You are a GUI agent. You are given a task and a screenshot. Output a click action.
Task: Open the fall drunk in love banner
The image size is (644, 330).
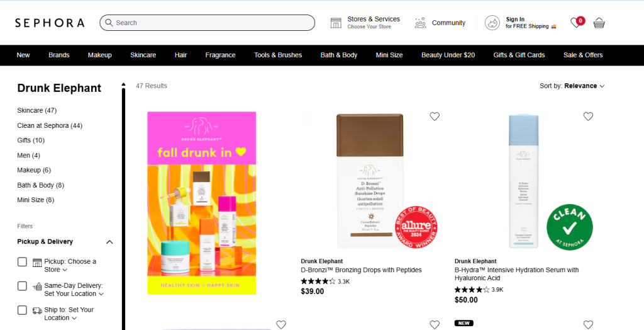202,203
